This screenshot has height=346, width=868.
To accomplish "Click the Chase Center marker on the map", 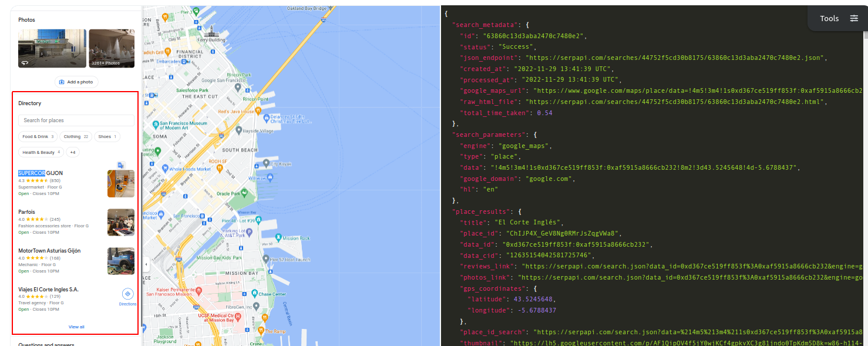I will click(x=254, y=292).
